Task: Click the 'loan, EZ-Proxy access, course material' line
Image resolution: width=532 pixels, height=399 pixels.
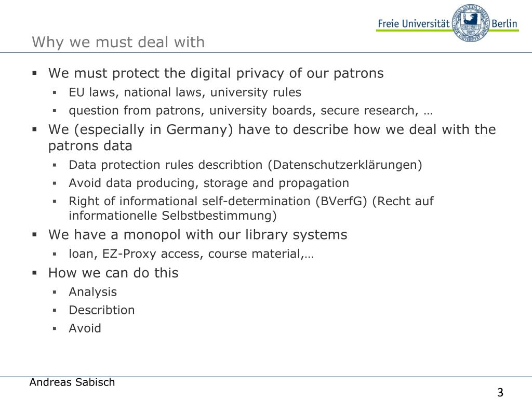Action: [x=191, y=254]
